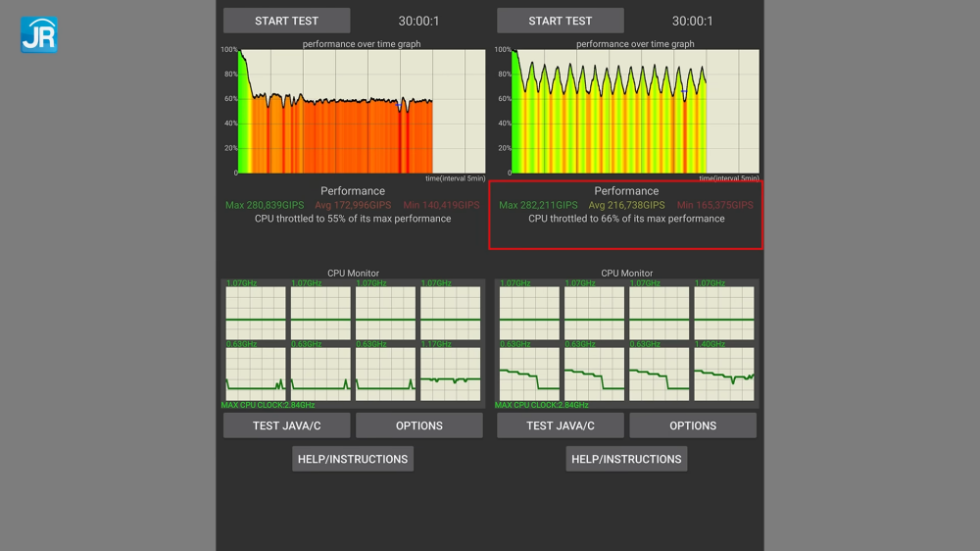
Task: Click the left panel's 30:00:1 timer
Action: coord(418,21)
